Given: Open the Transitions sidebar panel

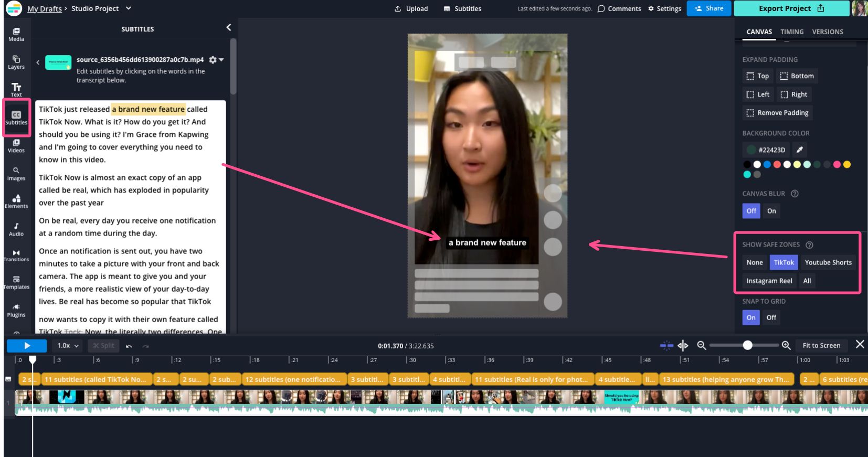Looking at the screenshot, I should [16, 256].
